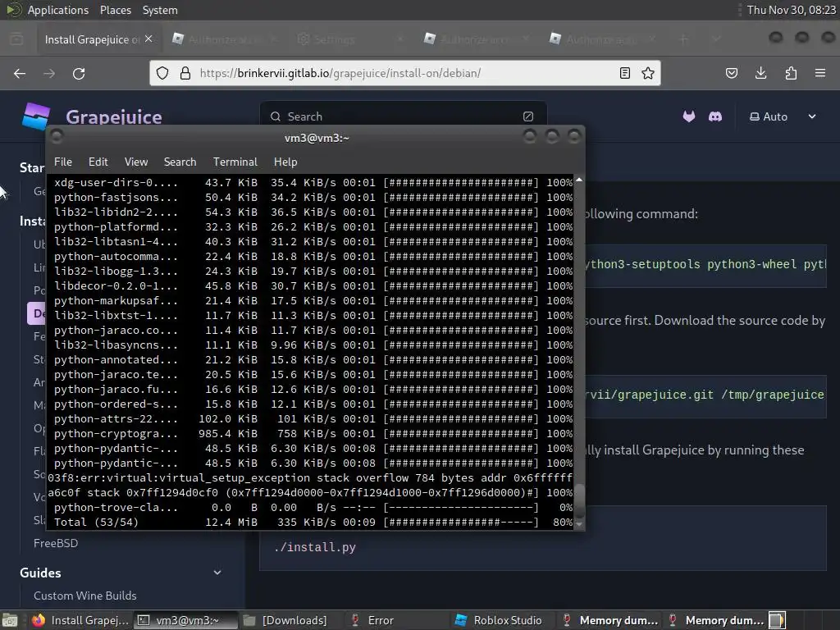This screenshot has width=840, height=630.
Task: Open the System menu in top panel
Action: pyautogui.click(x=160, y=10)
